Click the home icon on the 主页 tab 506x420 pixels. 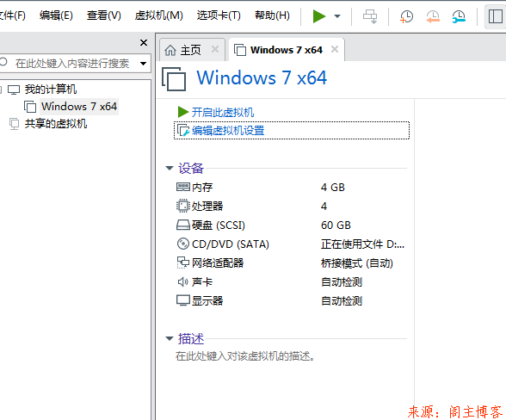tap(170, 50)
